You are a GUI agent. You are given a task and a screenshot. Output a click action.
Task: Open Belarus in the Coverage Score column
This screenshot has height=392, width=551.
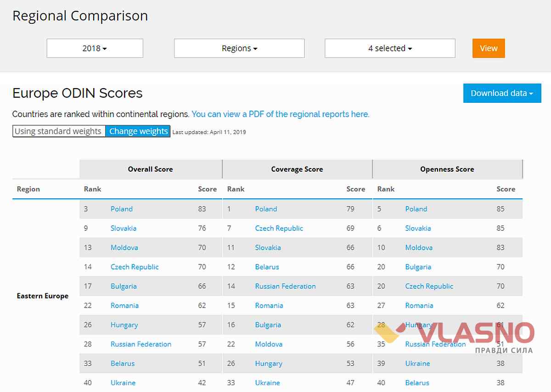pos(267,267)
